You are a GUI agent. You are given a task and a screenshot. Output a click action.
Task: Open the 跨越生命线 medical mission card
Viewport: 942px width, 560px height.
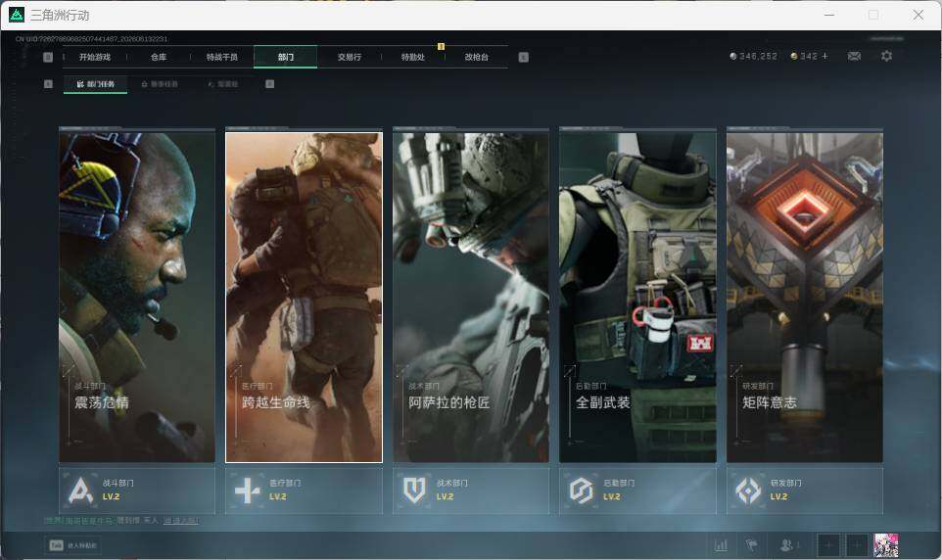point(304,297)
